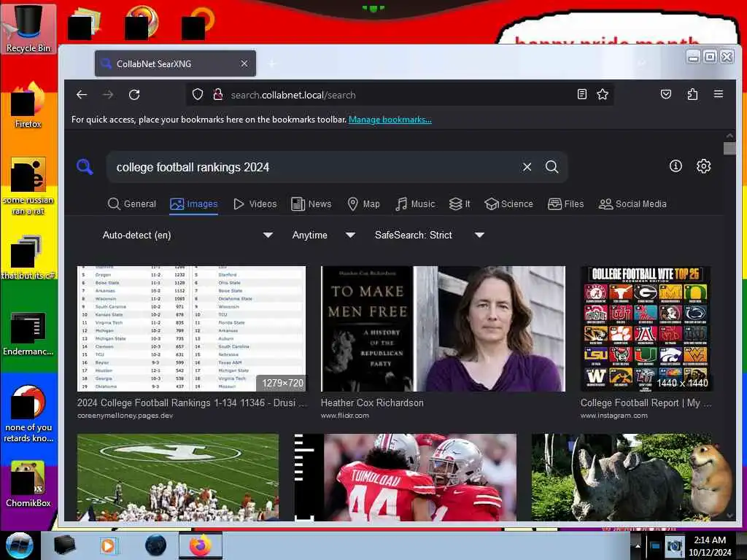The image size is (747, 560).
Task: Click the page vertical scrollbar thumb
Action: click(729, 148)
